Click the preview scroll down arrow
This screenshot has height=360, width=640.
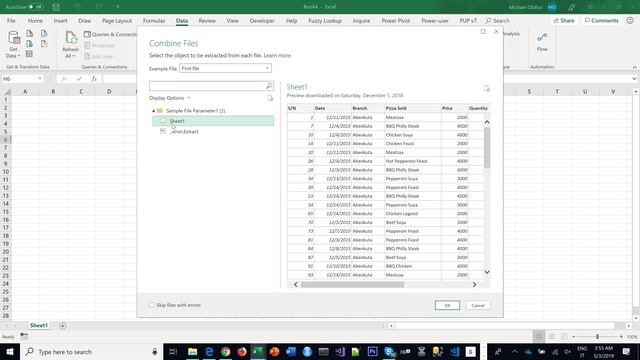[x=487, y=272]
